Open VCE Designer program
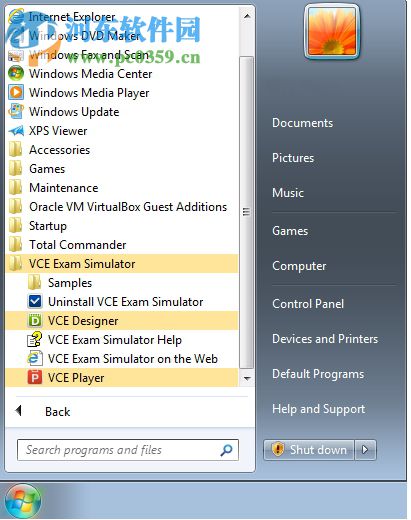 [122, 320]
